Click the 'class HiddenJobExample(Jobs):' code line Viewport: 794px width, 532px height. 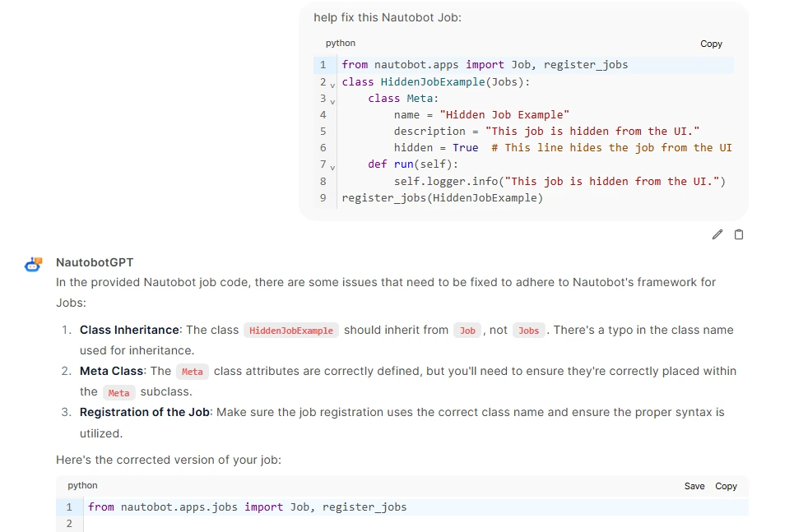(435, 82)
